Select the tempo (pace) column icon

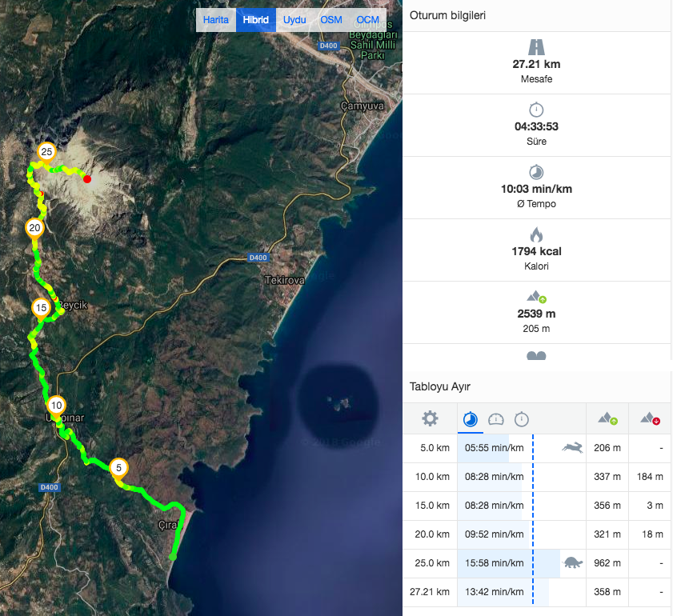(471, 419)
